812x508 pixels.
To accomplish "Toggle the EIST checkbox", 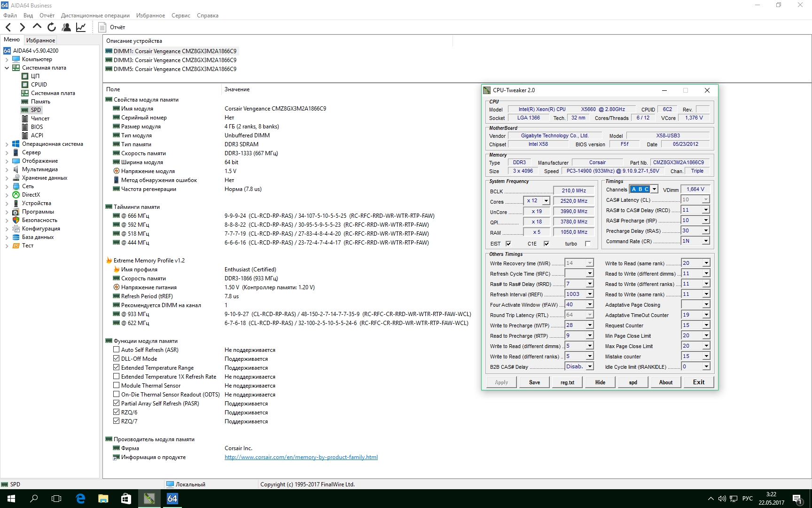I will click(x=508, y=244).
